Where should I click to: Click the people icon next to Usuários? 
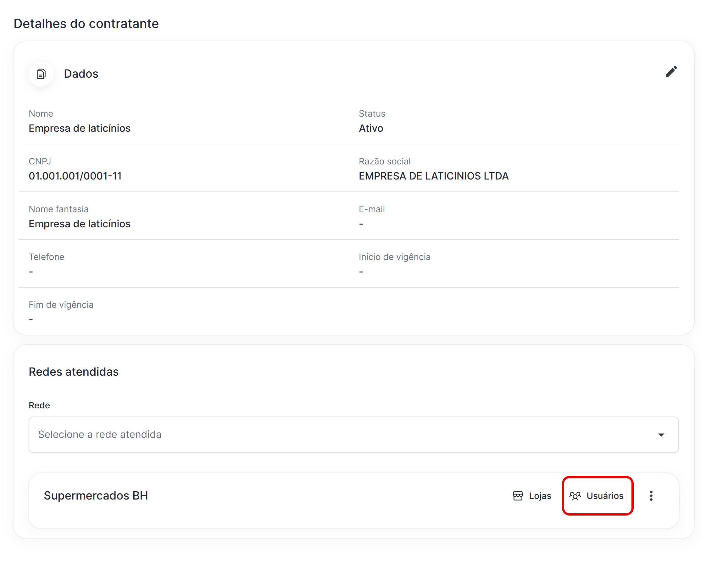tap(575, 496)
